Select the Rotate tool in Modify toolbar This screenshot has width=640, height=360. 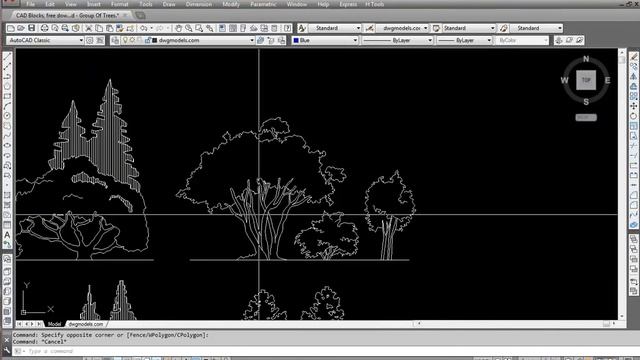click(x=633, y=116)
